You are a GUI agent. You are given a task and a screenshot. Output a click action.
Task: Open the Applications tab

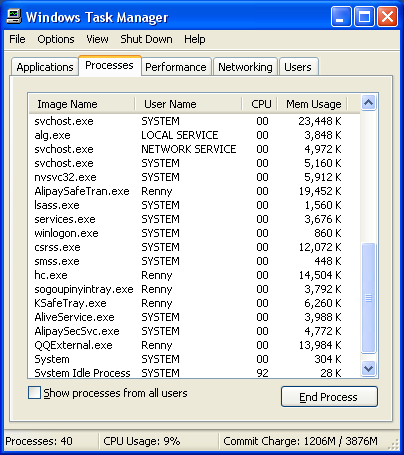coord(45,67)
